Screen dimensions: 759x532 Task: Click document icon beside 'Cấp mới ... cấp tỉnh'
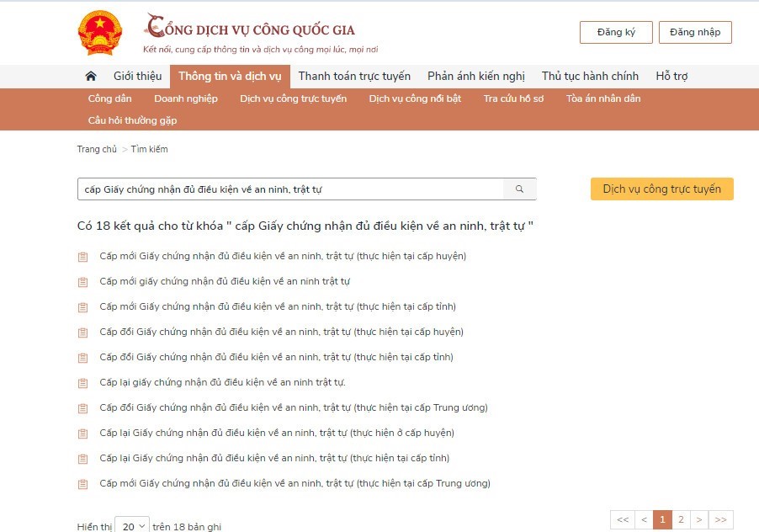(82, 307)
